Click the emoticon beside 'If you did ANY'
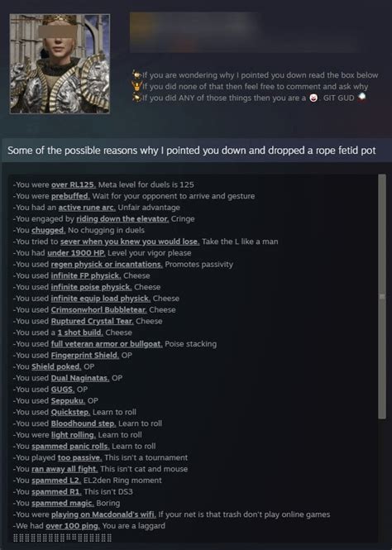 click(136, 98)
